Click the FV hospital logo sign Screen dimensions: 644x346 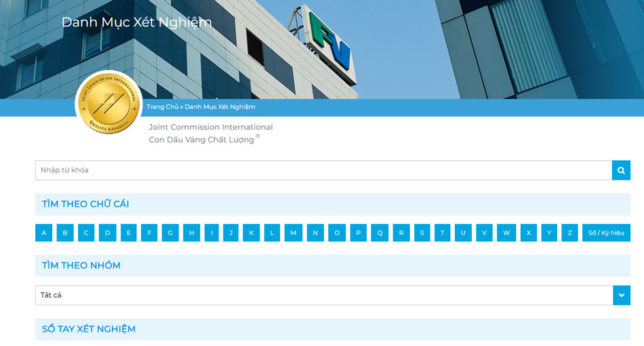click(329, 41)
